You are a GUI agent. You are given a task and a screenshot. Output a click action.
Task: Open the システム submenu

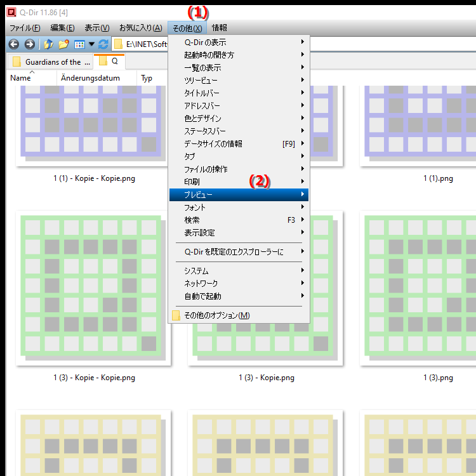[x=239, y=270]
